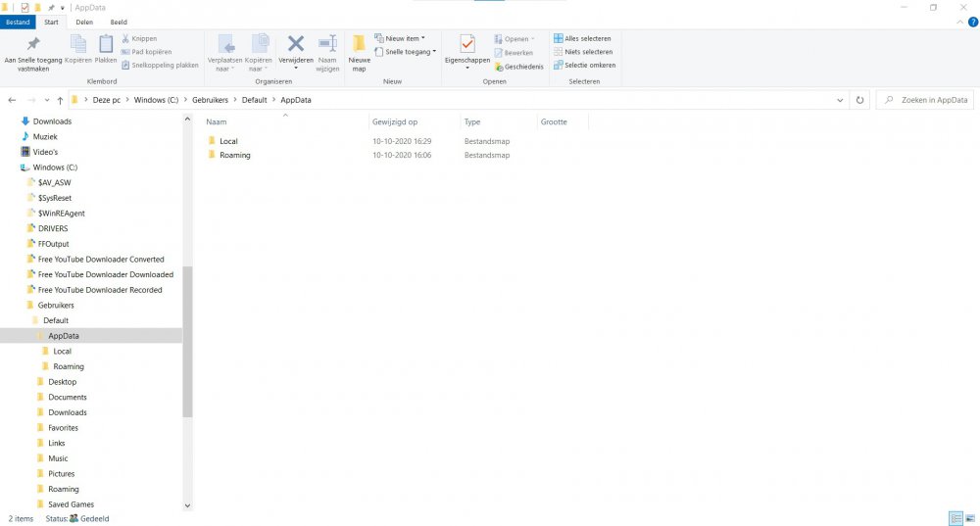Click the Verwijderen red X icon
980x526 pixels.
point(295,44)
